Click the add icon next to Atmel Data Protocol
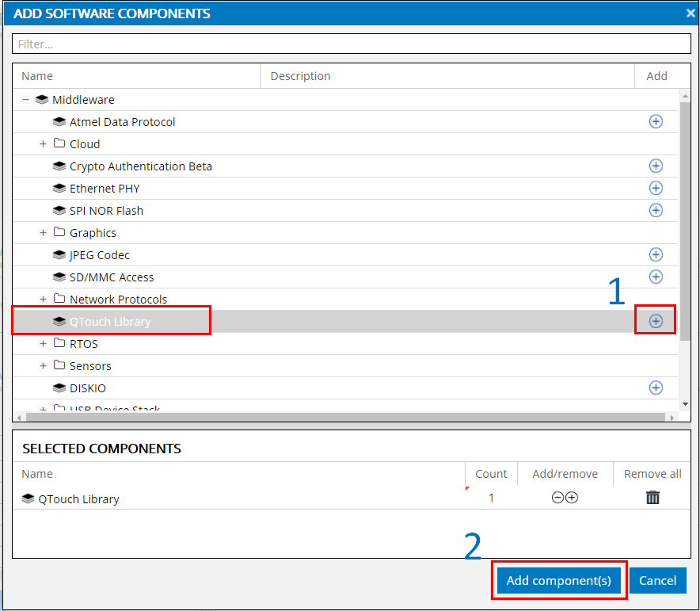 656,121
